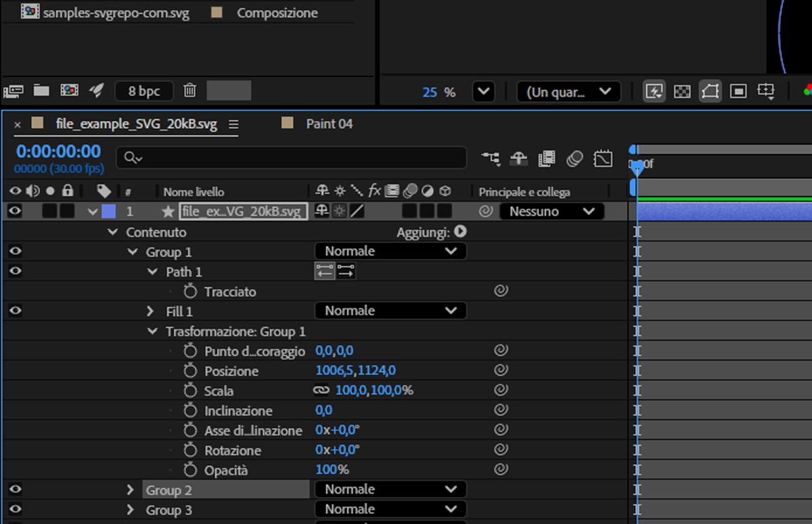Viewport: 812px width, 524px height.
Task: Open the Graph Editor
Action: pyautogui.click(x=602, y=159)
